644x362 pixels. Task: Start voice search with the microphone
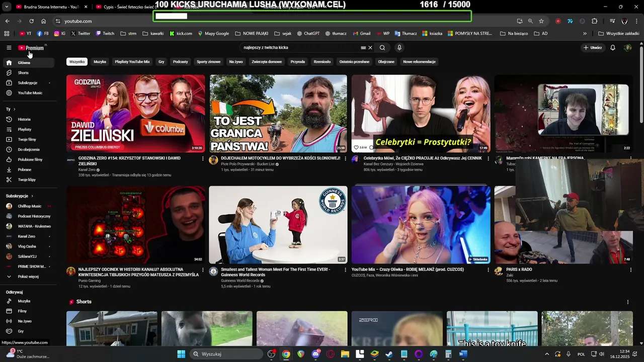click(399, 48)
